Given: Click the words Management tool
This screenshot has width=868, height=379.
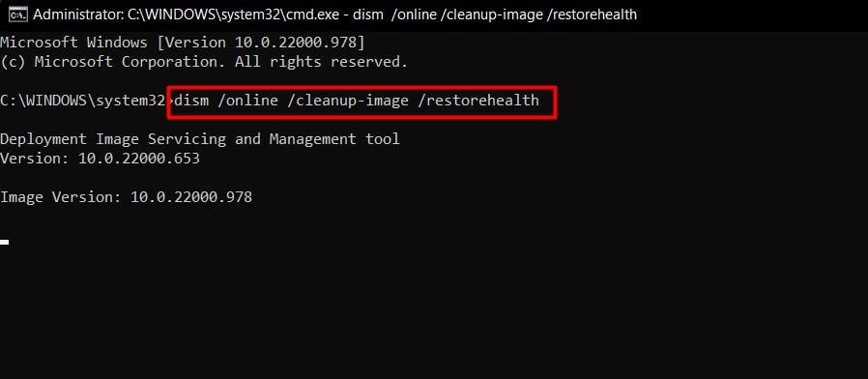Looking at the screenshot, I should [334, 139].
